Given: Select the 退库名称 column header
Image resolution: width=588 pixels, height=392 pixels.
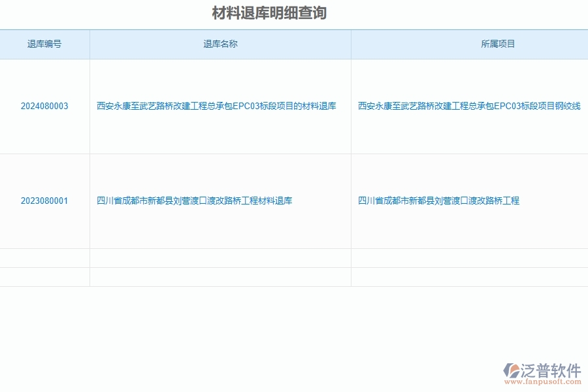Looking at the screenshot, I should pos(220,44).
